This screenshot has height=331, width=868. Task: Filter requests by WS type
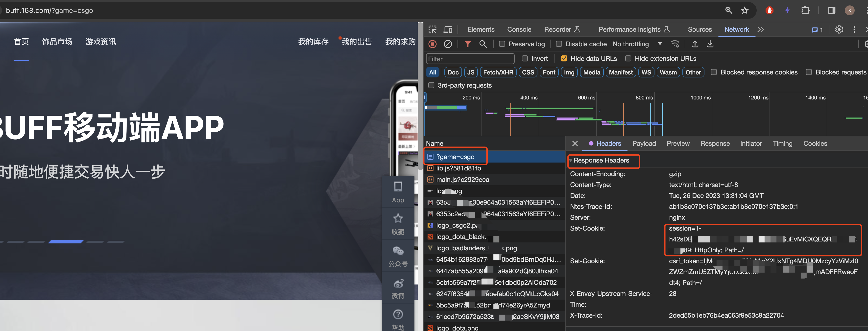646,72
